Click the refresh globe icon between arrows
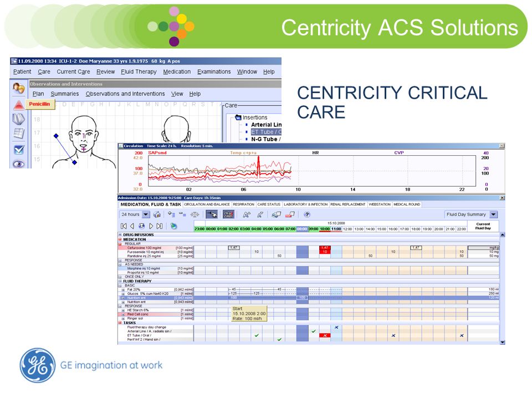This screenshot has width=532, height=399. point(141,226)
